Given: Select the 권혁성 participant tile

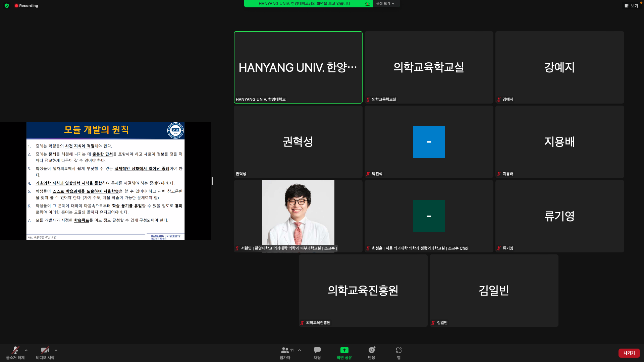Looking at the screenshot, I should click(298, 141).
